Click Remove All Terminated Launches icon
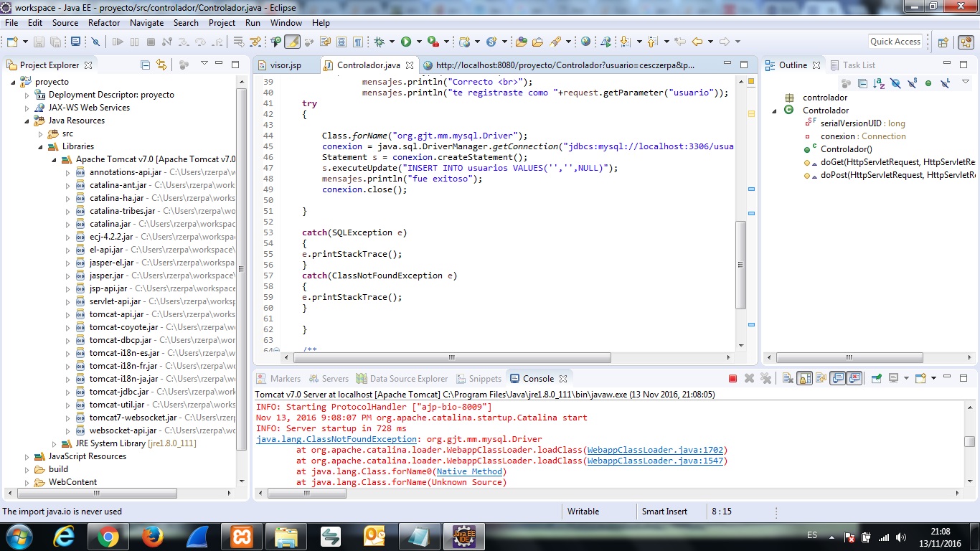980x551 pixels. click(x=765, y=378)
